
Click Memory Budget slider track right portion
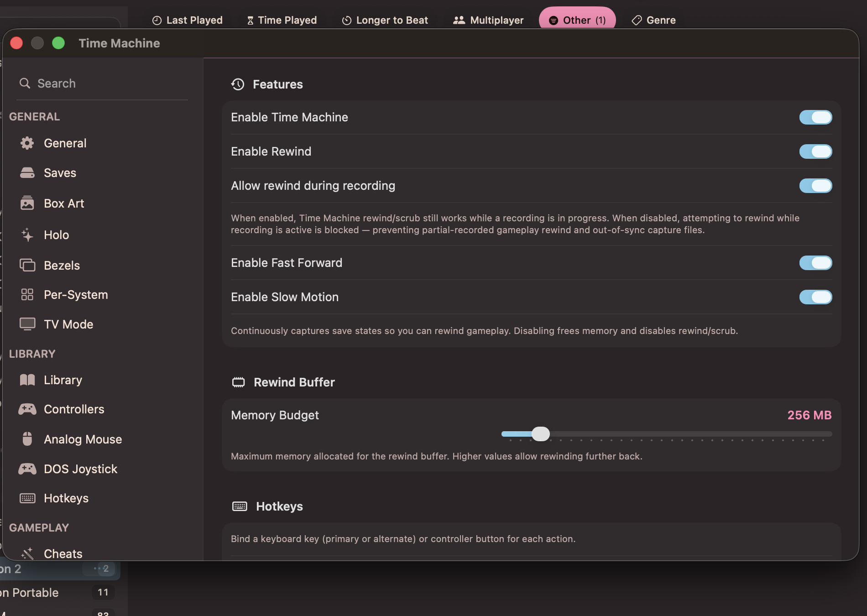pos(691,433)
